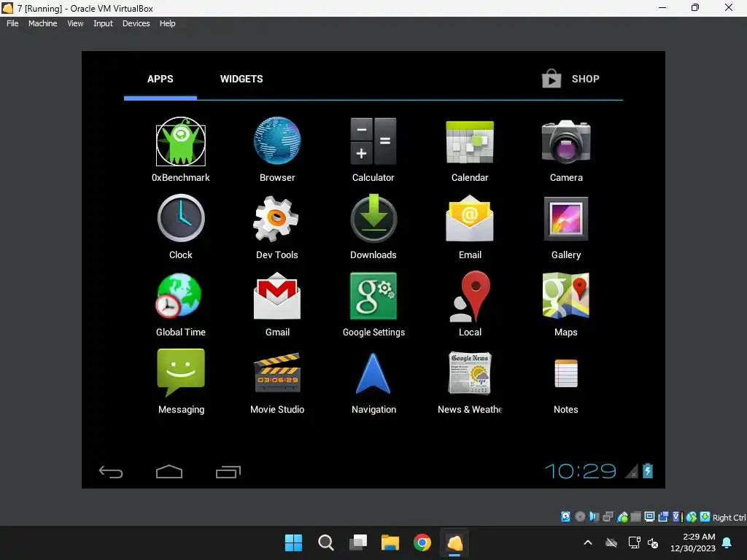The width and height of the screenshot is (747, 560).
Task: Click the Android battery charging indicator
Action: tap(648, 471)
